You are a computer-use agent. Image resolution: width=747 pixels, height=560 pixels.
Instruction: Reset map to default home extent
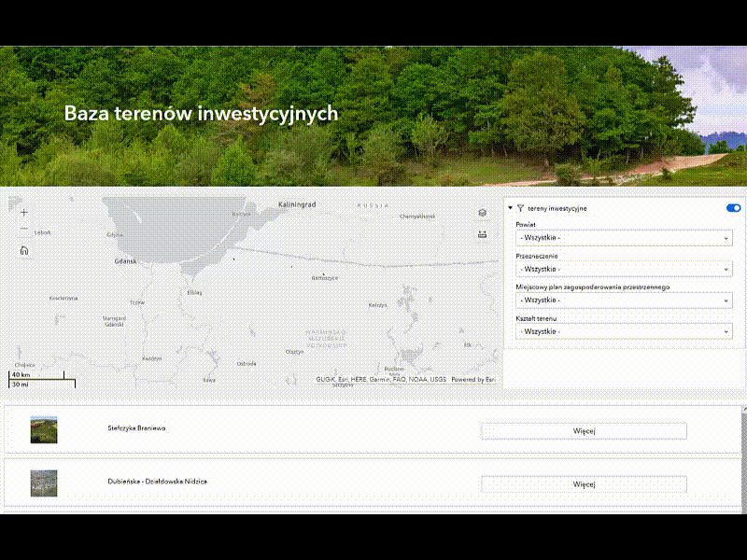tap(24, 250)
